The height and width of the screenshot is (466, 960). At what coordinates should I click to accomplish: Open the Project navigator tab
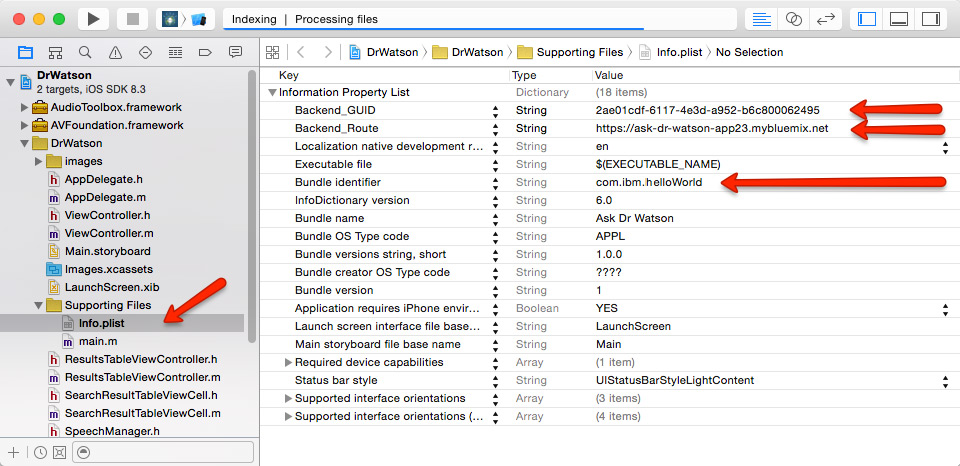pos(25,52)
